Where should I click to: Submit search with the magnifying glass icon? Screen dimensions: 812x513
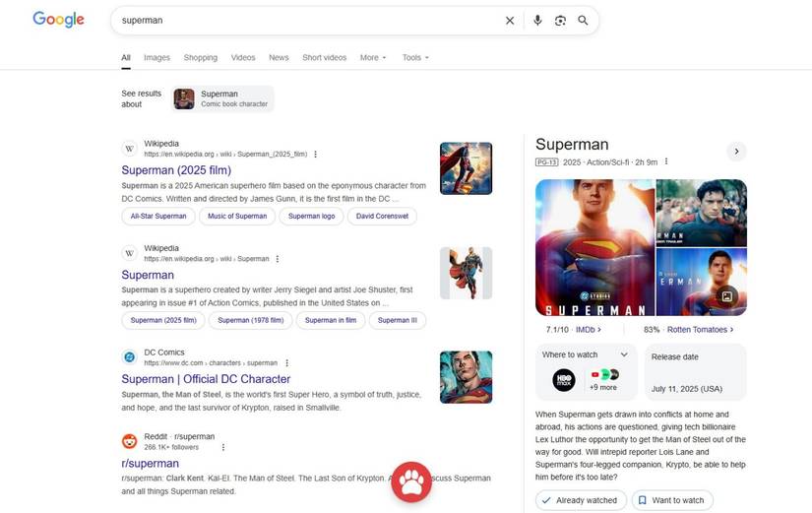coord(583,21)
